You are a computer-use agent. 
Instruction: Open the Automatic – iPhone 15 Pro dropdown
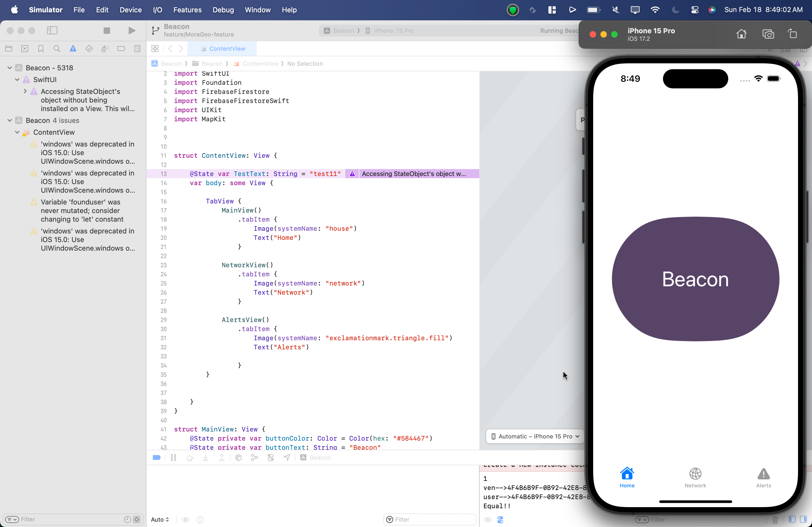click(535, 436)
